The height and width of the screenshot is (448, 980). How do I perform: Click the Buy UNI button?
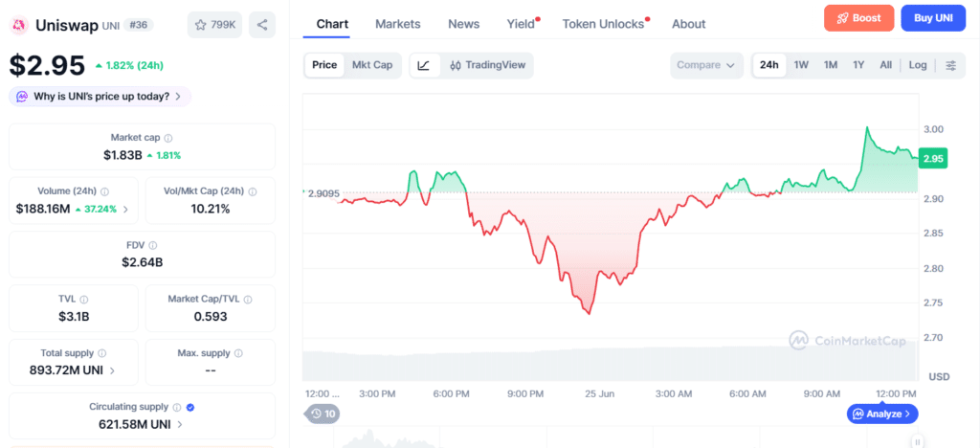click(934, 18)
